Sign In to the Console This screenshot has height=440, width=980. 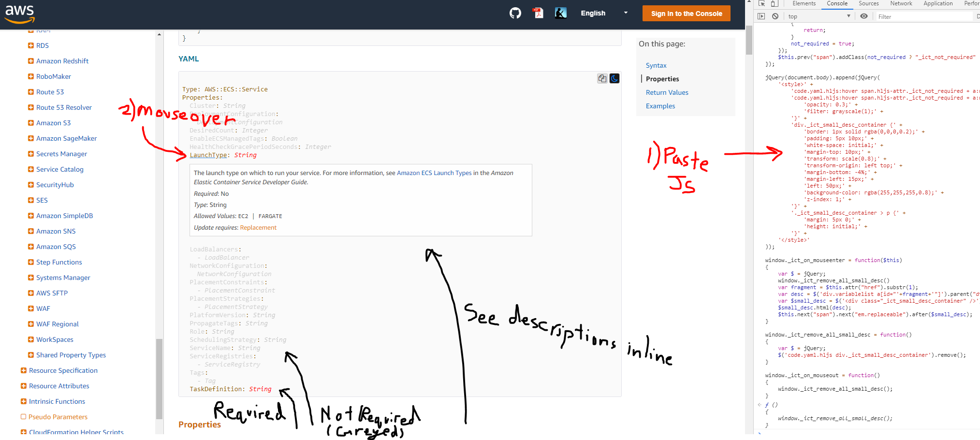pyautogui.click(x=687, y=14)
